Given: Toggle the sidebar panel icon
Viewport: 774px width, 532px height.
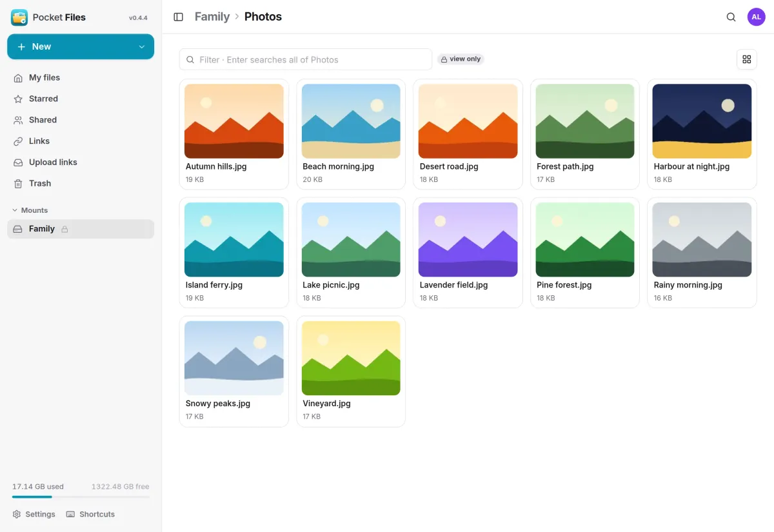Looking at the screenshot, I should coord(179,17).
